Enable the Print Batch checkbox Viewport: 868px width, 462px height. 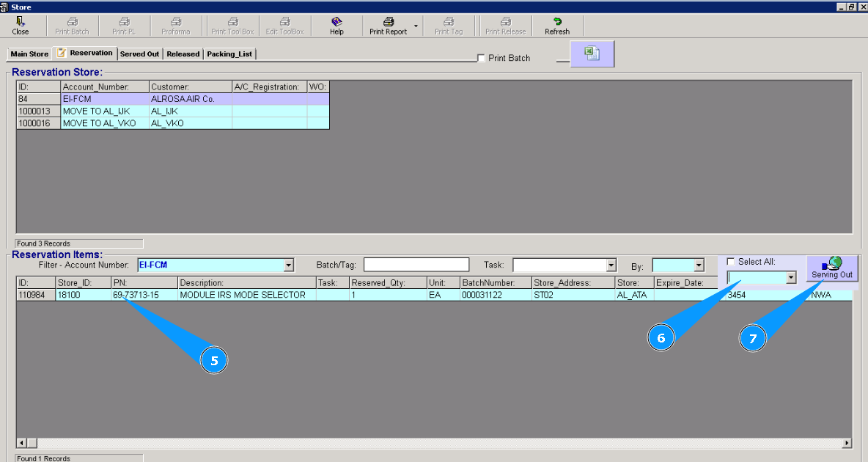pos(481,58)
